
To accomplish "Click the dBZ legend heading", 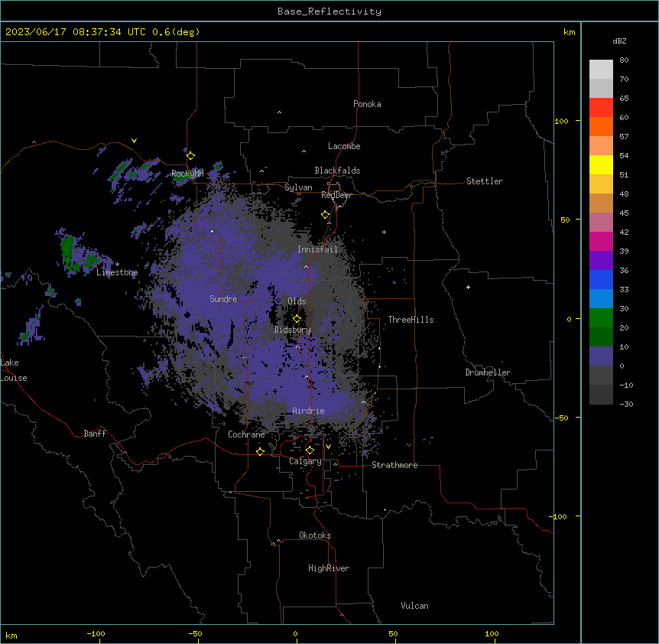I will (619, 41).
